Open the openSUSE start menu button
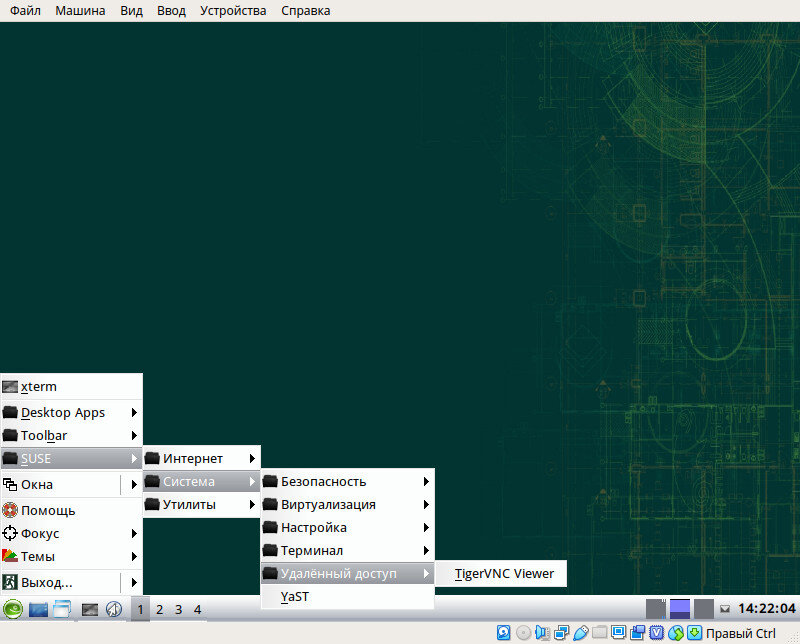The height and width of the screenshot is (644, 800). (12, 609)
